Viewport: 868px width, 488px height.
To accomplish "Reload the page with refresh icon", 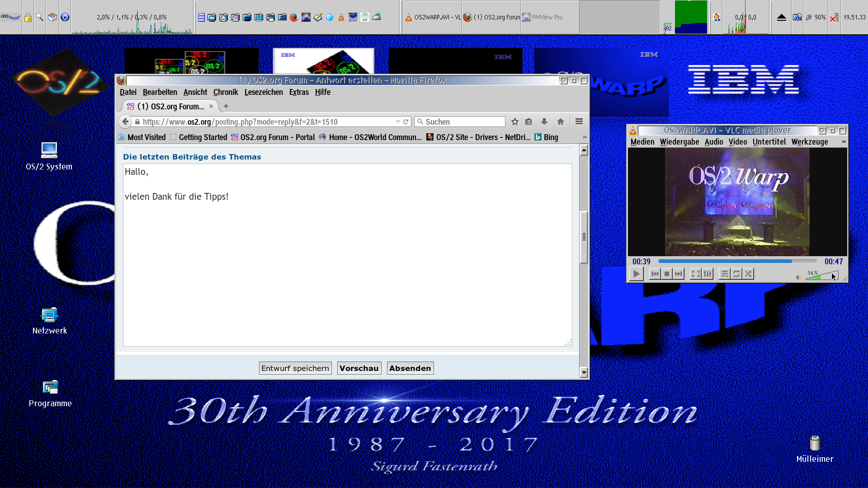I will click(x=406, y=122).
